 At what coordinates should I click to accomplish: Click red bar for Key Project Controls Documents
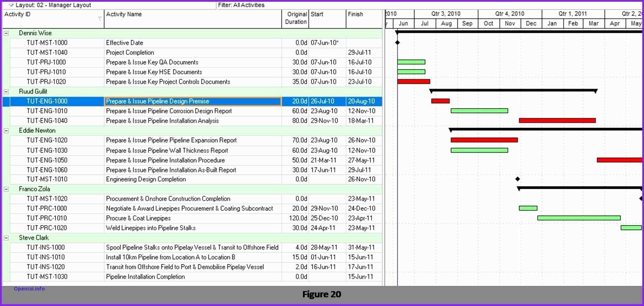pos(413,82)
